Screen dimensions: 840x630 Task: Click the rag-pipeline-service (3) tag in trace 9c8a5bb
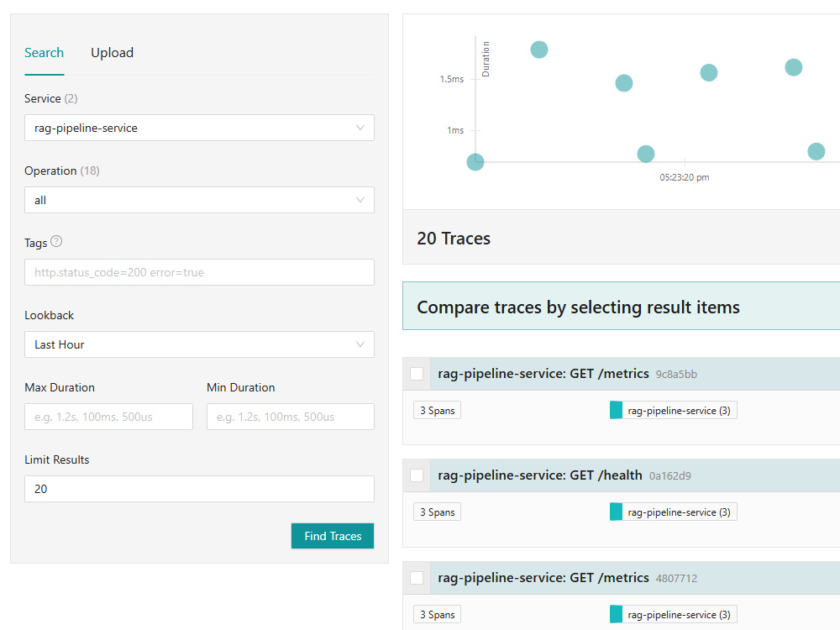(674, 411)
